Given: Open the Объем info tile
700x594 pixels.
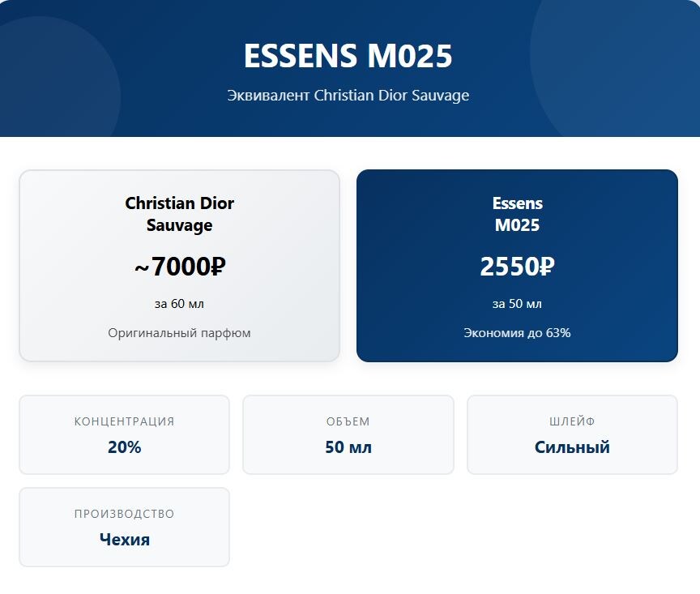Looking at the screenshot, I should [x=348, y=434].
